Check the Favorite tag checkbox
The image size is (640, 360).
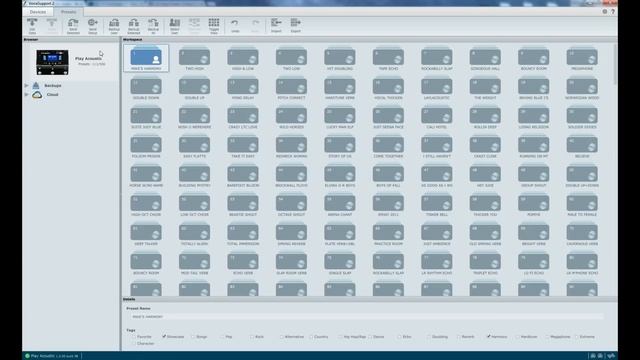[x=134, y=337]
